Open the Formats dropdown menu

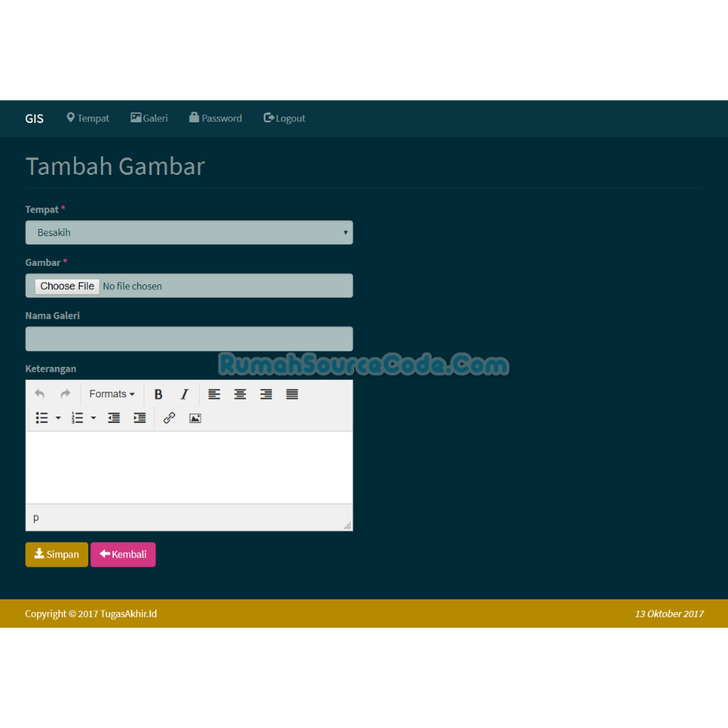112,394
